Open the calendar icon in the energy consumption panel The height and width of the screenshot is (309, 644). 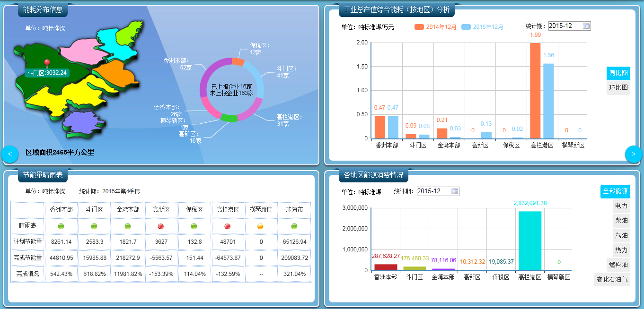coord(455,191)
